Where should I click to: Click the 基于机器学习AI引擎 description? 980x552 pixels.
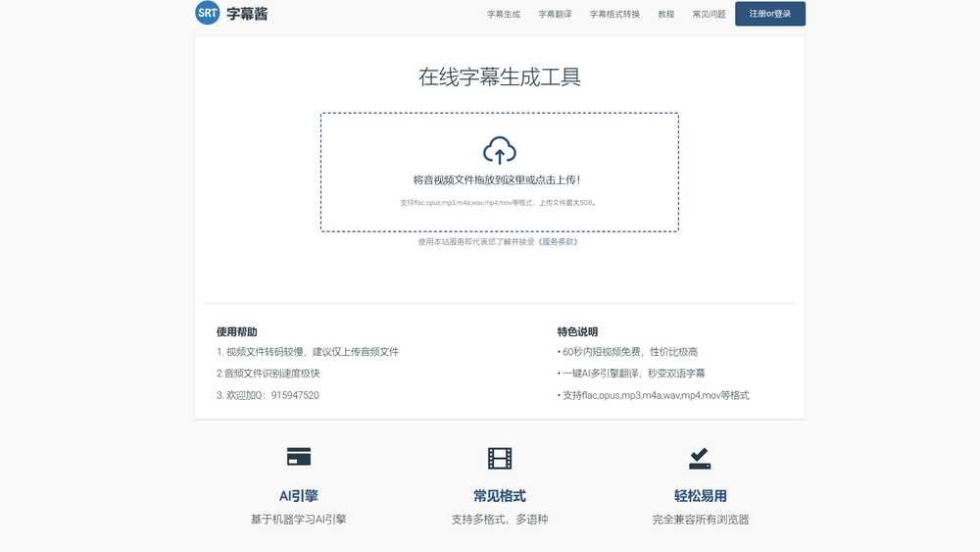click(299, 520)
